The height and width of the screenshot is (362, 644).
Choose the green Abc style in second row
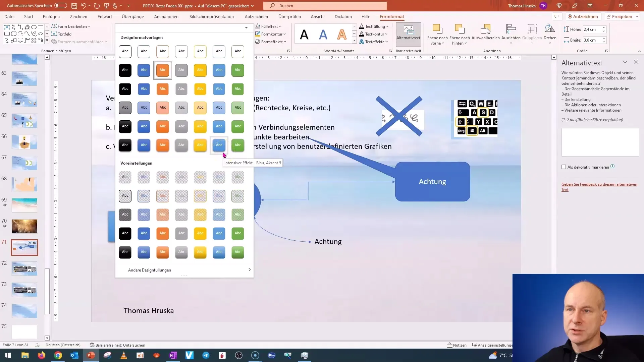pos(238,70)
